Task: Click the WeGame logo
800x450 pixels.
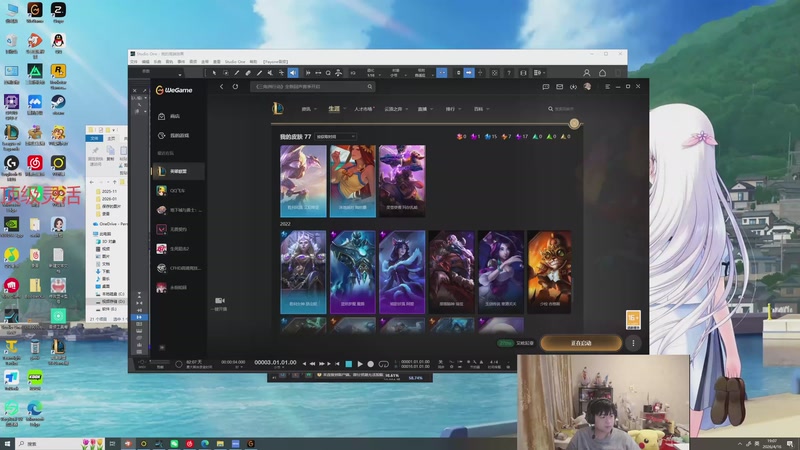Action: [x=174, y=90]
